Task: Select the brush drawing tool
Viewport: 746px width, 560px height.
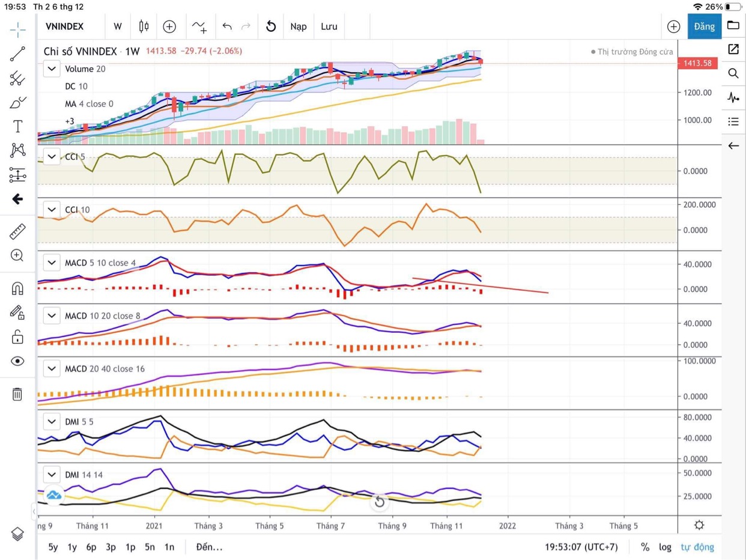Action: [17, 102]
